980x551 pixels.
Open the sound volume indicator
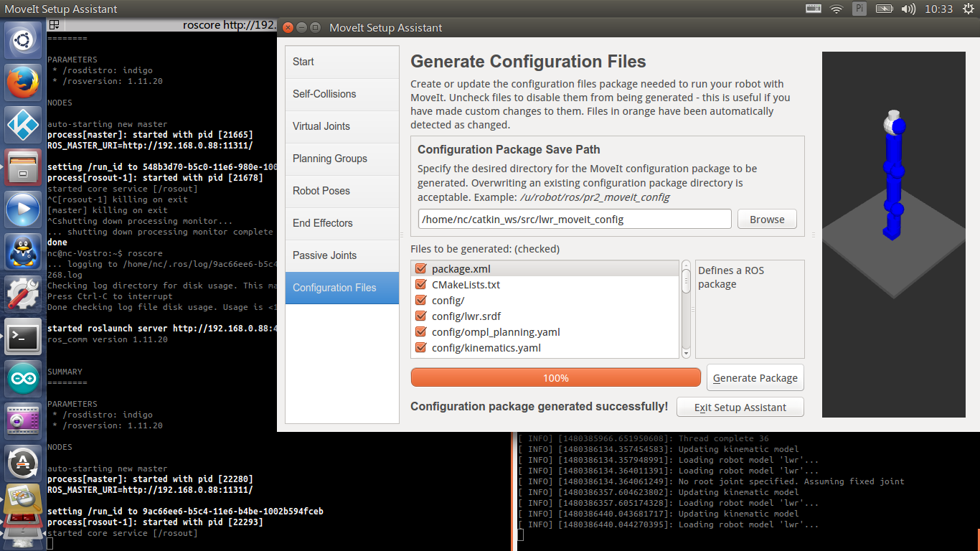pos(908,9)
